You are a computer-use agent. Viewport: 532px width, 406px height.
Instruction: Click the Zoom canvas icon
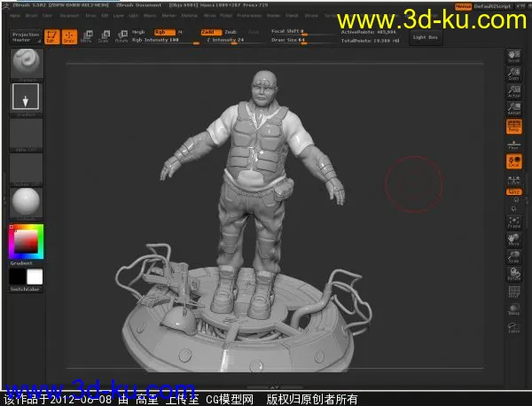point(514,74)
